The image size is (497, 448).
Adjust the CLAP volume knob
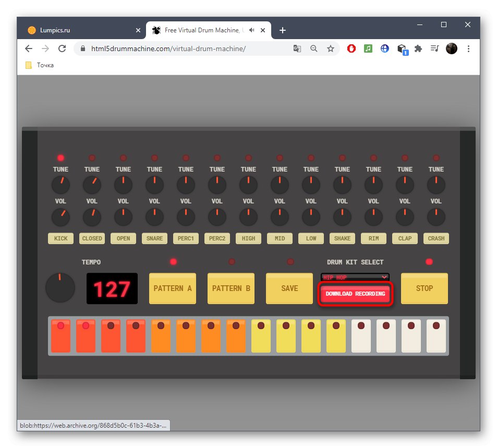pyautogui.click(x=405, y=216)
